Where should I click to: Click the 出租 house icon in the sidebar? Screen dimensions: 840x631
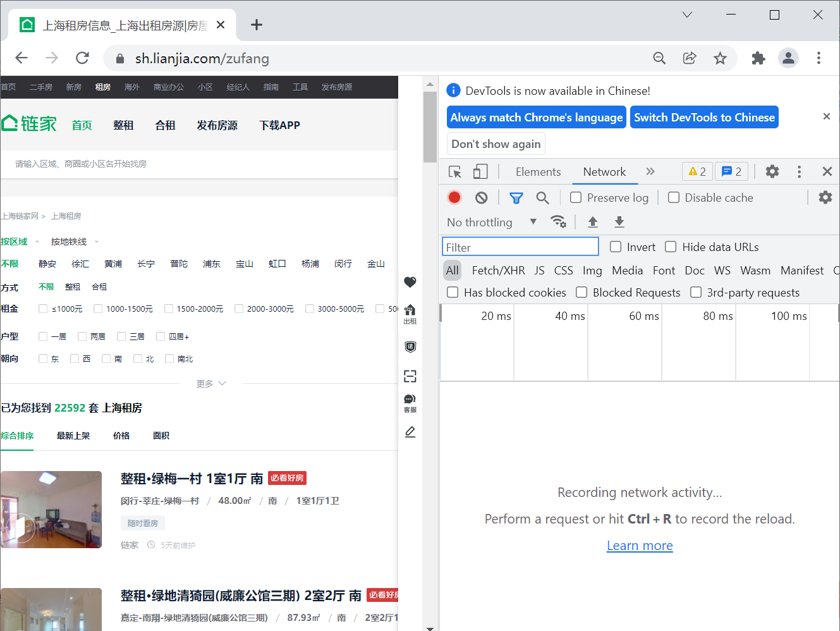point(410,314)
